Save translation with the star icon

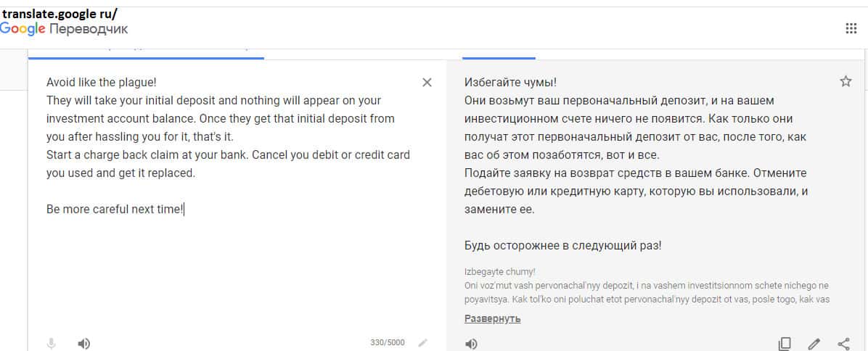846,81
